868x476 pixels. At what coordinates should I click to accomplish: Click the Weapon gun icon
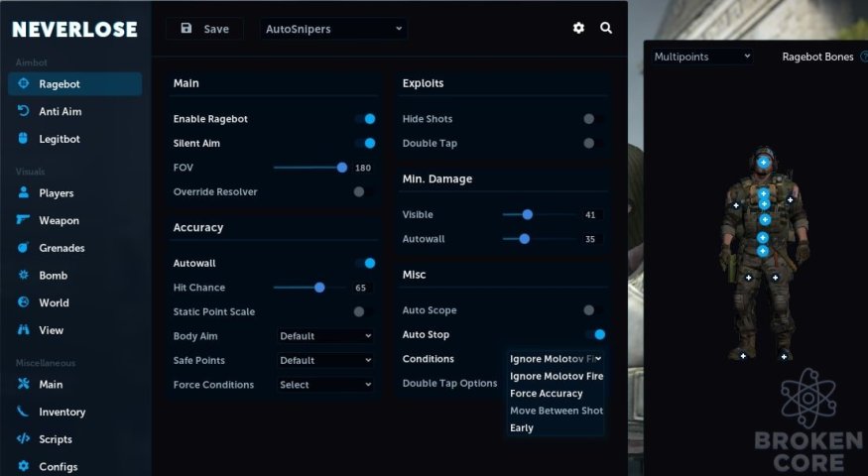coord(23,220)
